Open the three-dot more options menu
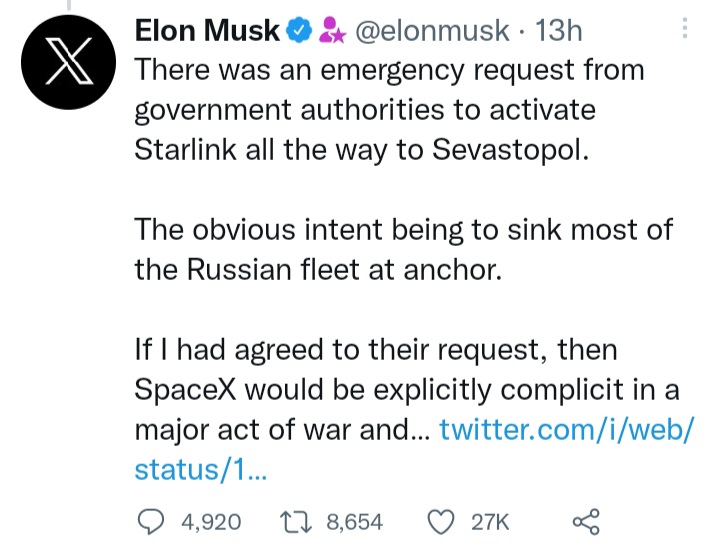Viewport: 720px width, 554px height. [x=685, y=30]
